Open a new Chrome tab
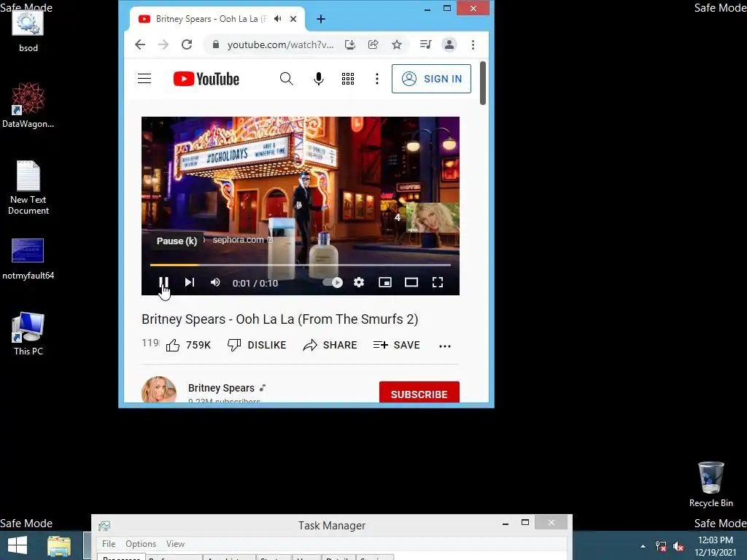Screen dimensions: 747x560 321,19
